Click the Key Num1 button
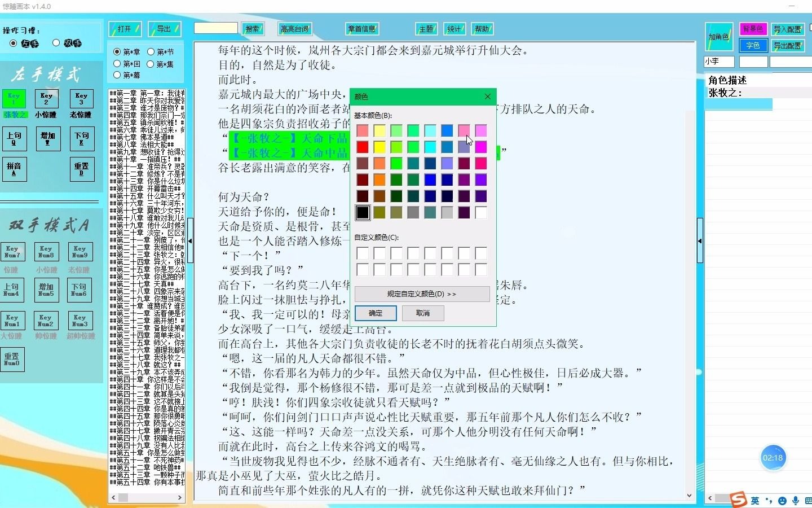 coord(12,321)
